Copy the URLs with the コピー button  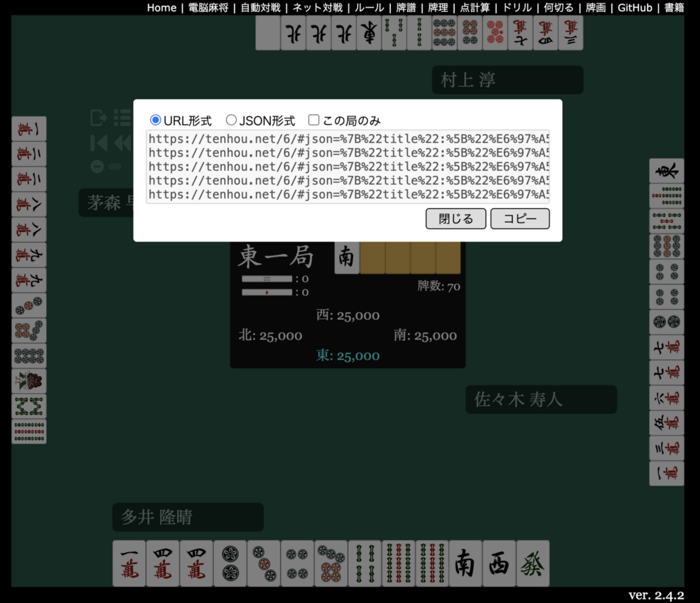click(520, 219)
